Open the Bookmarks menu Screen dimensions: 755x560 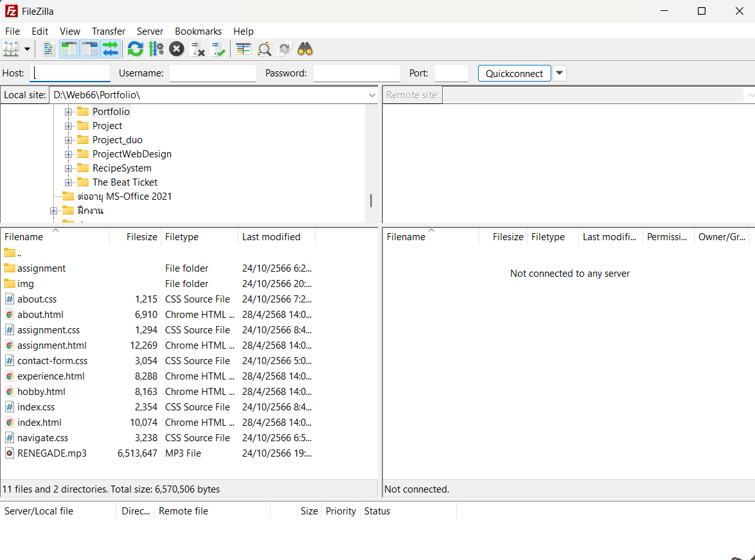coord(198,31)
